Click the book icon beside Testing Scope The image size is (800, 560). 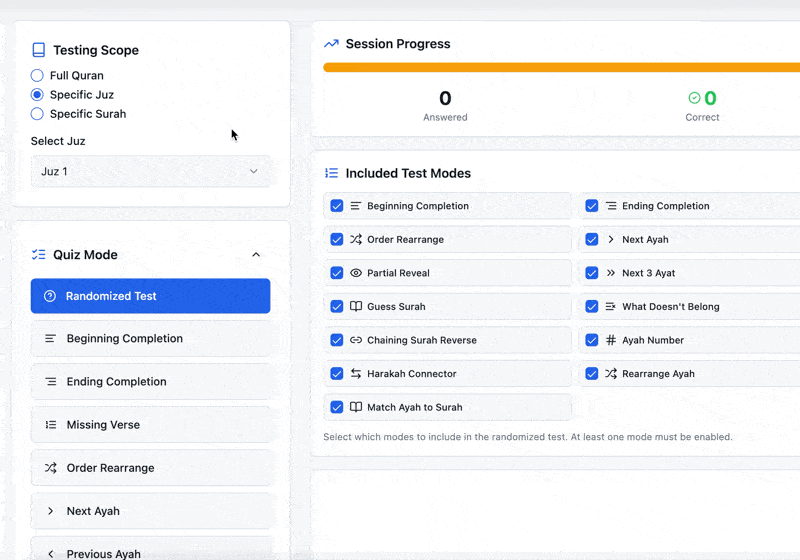[39, 50]
